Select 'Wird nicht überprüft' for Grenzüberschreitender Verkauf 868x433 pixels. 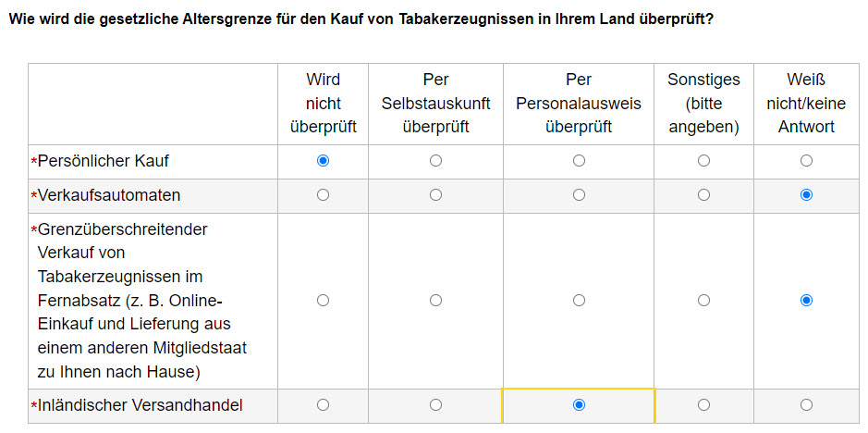click(x=324, y=301)
